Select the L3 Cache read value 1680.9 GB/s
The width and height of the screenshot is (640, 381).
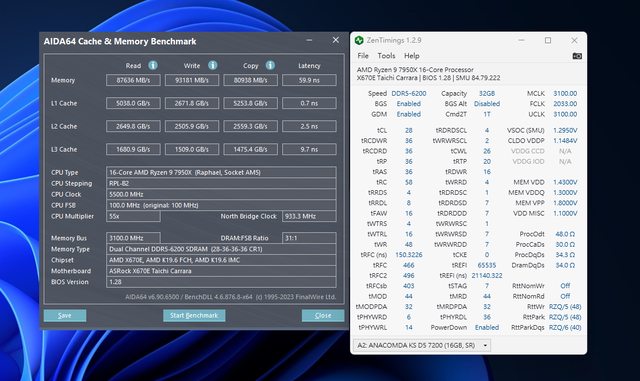133,149
